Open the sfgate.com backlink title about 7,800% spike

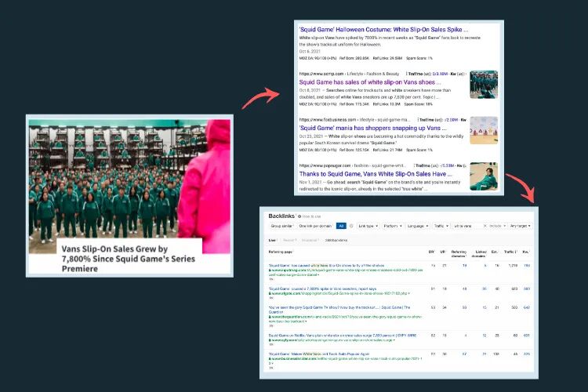[x=322, y=289]
